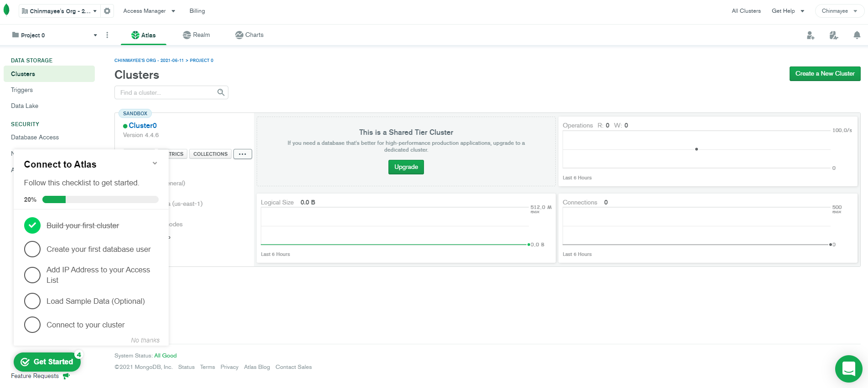
Task: Click the Realm product icon
Action: [x=186, y=35]
